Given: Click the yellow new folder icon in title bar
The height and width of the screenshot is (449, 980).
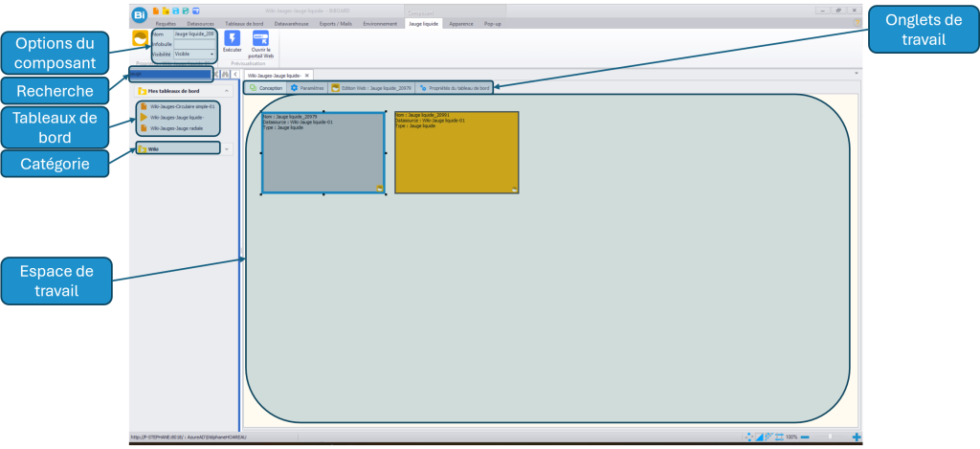Looking at the screenshot, I should pyautogui.click(x=166, y=11).
